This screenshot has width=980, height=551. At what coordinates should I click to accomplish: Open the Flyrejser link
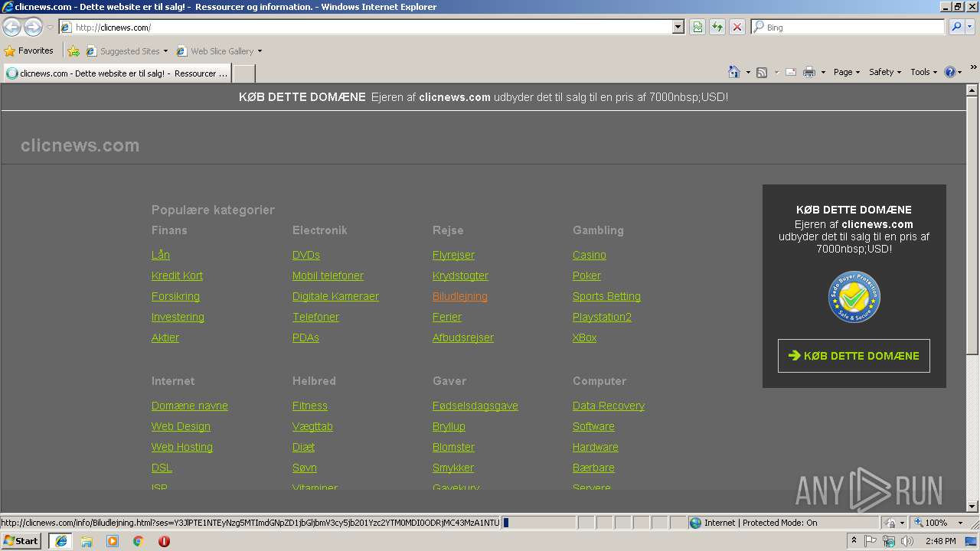click(453, 255)
